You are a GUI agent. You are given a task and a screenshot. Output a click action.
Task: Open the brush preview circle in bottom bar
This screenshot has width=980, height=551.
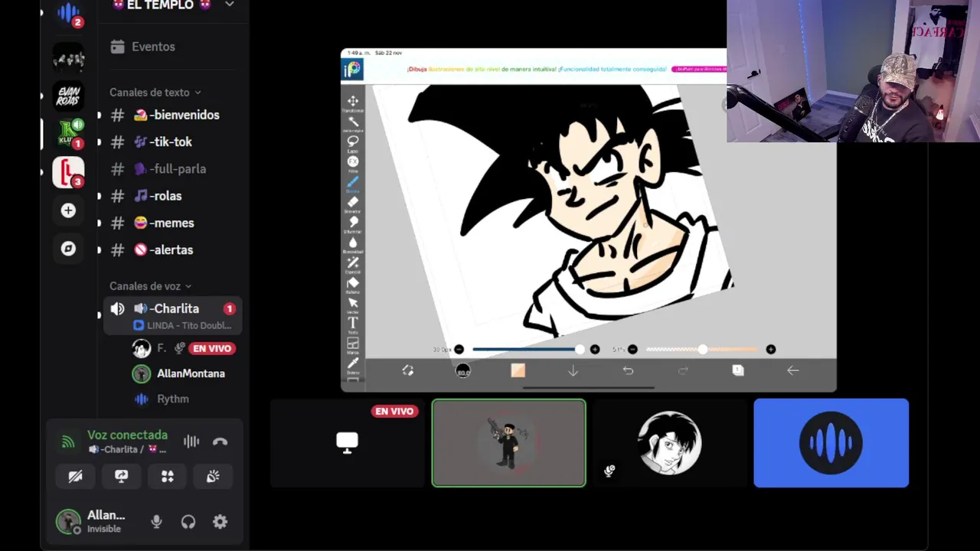[463, 370]
